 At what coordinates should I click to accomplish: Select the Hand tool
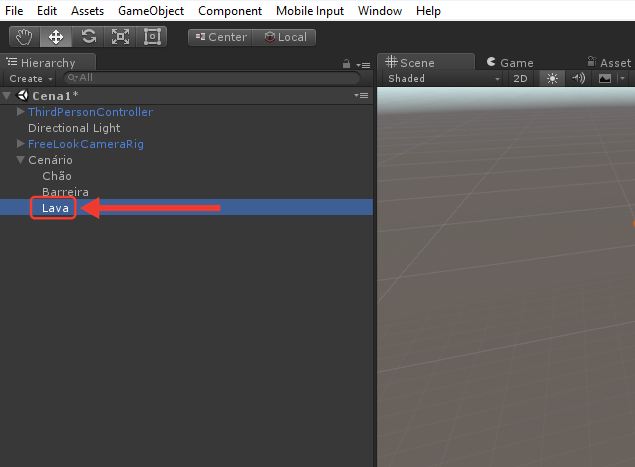click(x=24, y=37)
